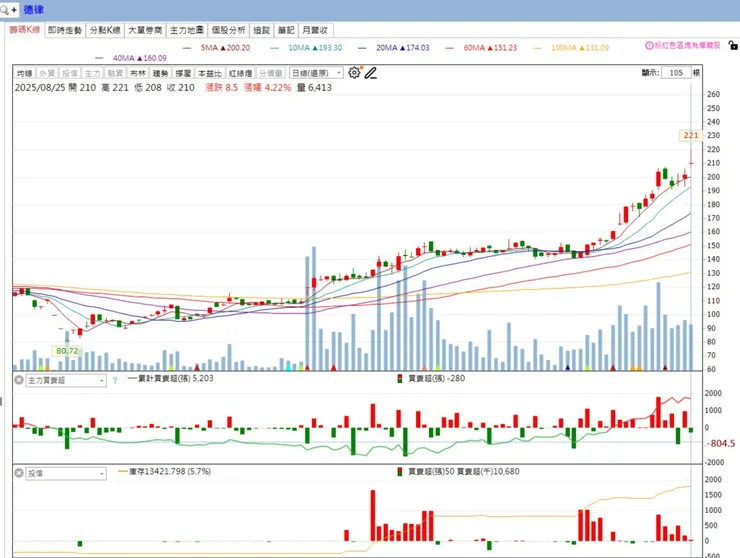Click the 量 6,413 volume text
The image size is (740, 558).
[314, 88]
